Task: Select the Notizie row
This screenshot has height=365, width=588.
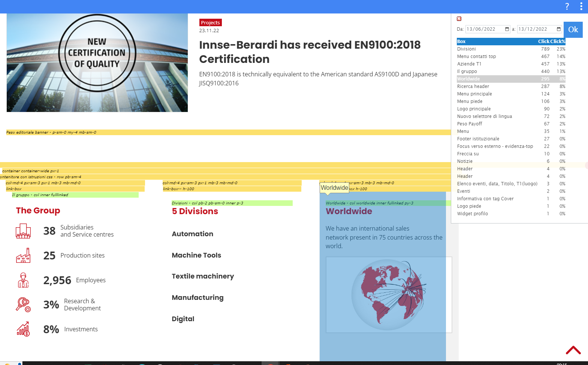Action: pos(511,161)
